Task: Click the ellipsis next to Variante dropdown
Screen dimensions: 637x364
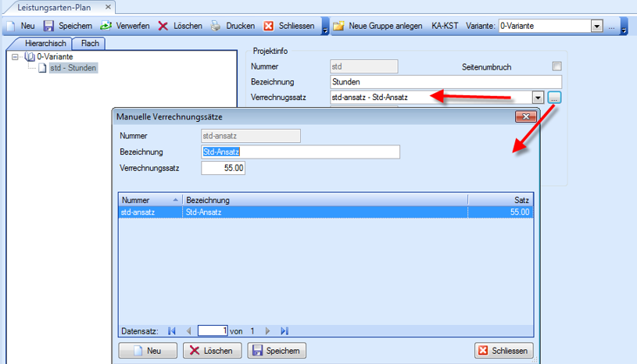Action: 611,27
